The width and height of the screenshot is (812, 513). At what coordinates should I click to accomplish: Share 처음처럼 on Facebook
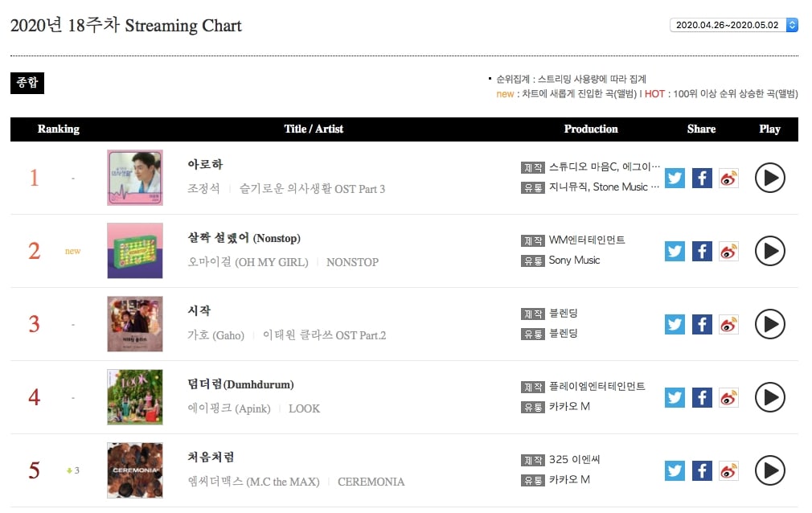[702, 470]
